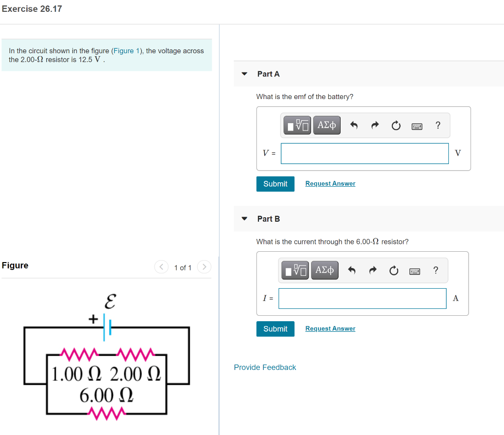
Task: Go to previous figure arrow
Action: [161, 267]
